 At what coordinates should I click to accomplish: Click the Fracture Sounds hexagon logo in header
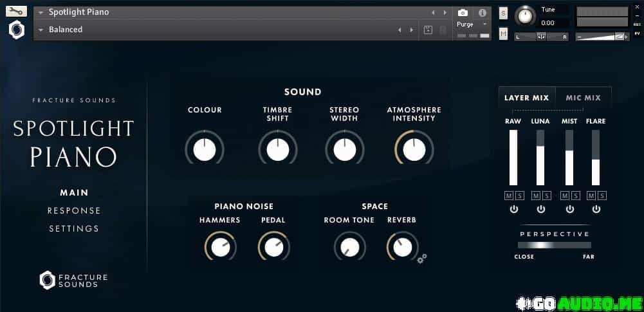pos(16,30)
